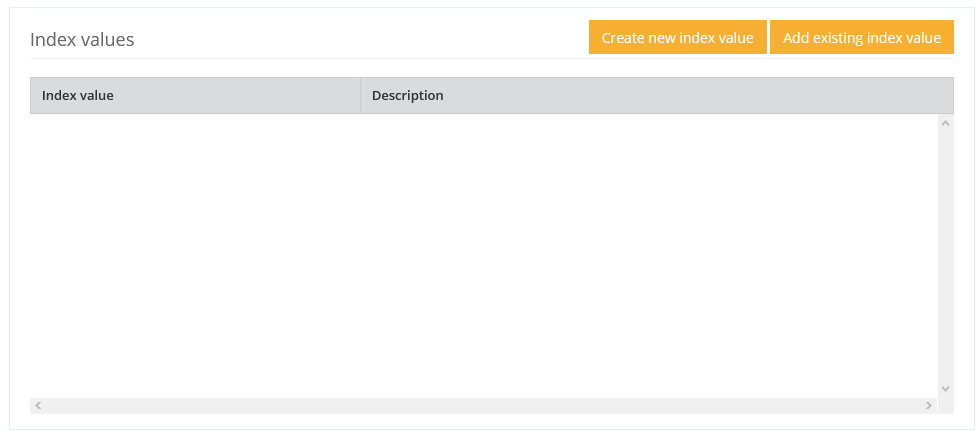Click empty table area under Index value
Screen dimensions: 979x435
tap(195, 200)
